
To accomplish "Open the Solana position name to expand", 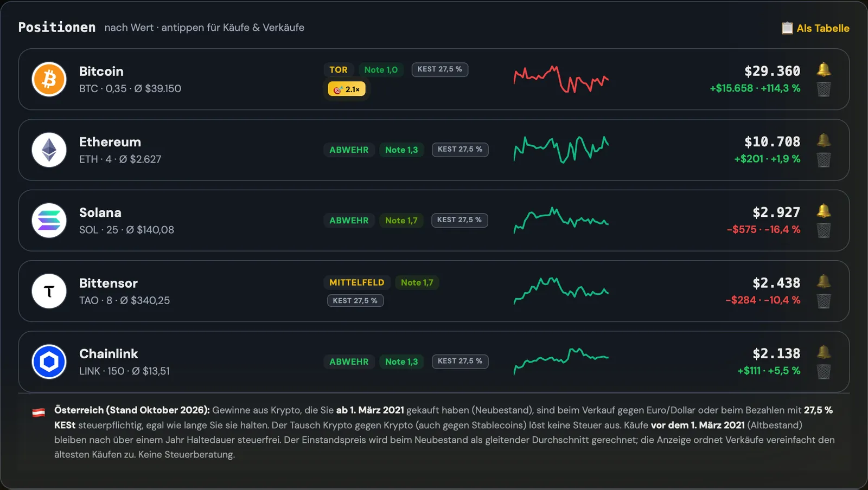I will point(100,212).
